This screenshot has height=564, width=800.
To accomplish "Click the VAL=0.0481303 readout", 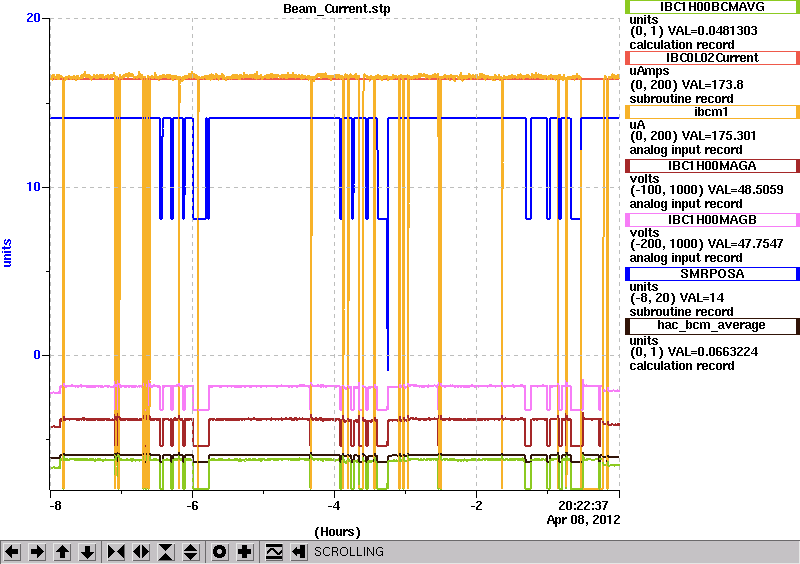I will pos(712,31).
